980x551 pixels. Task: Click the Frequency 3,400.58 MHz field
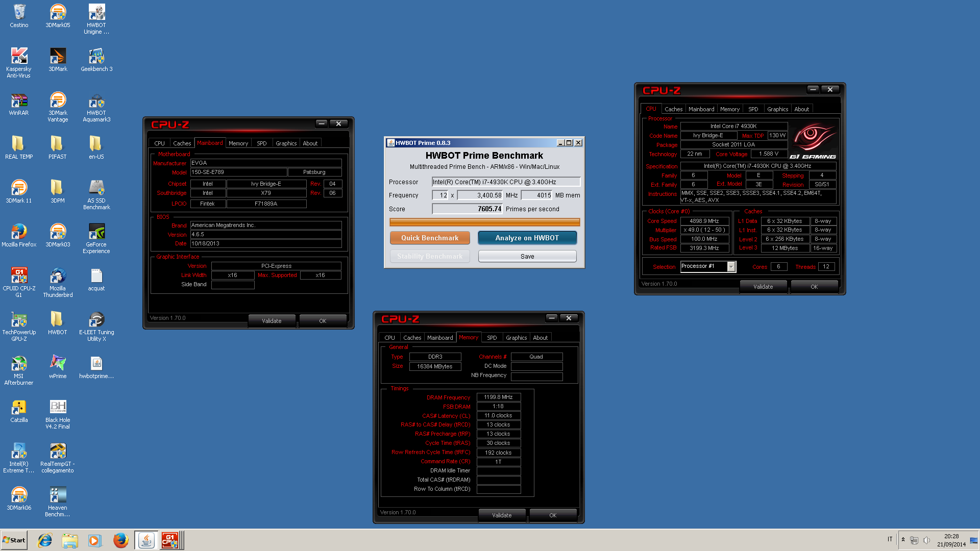click(x=480, y=195)
